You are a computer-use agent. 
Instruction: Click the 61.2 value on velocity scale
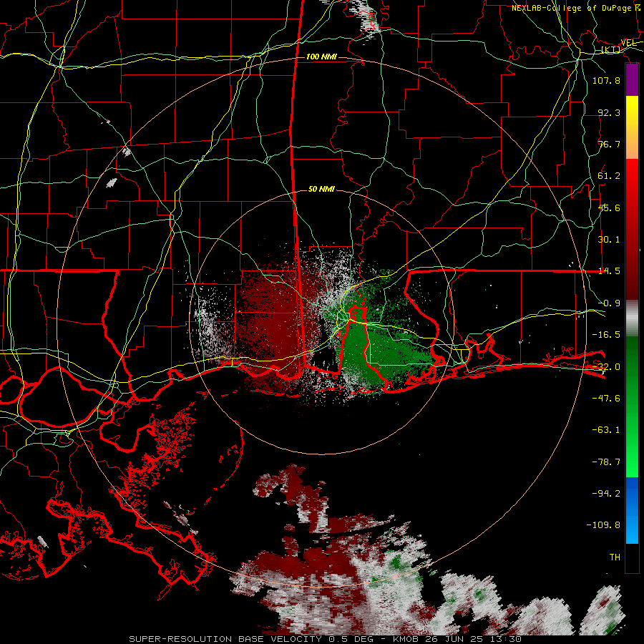point(609,176)
